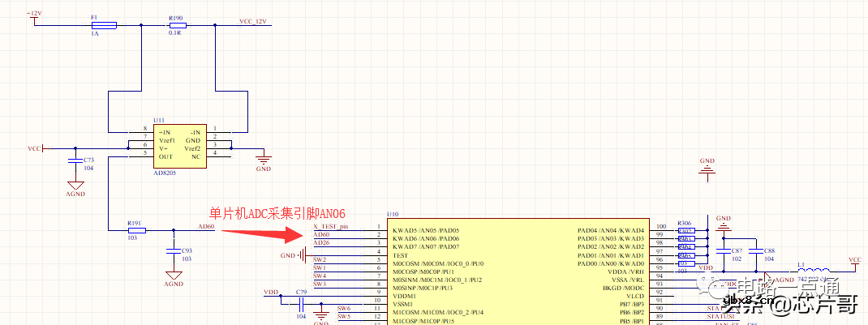Select the KWAD6/AN06/PAD06 pin name
The height and width of the screenshot is (325, 868).
pos(425,238)
